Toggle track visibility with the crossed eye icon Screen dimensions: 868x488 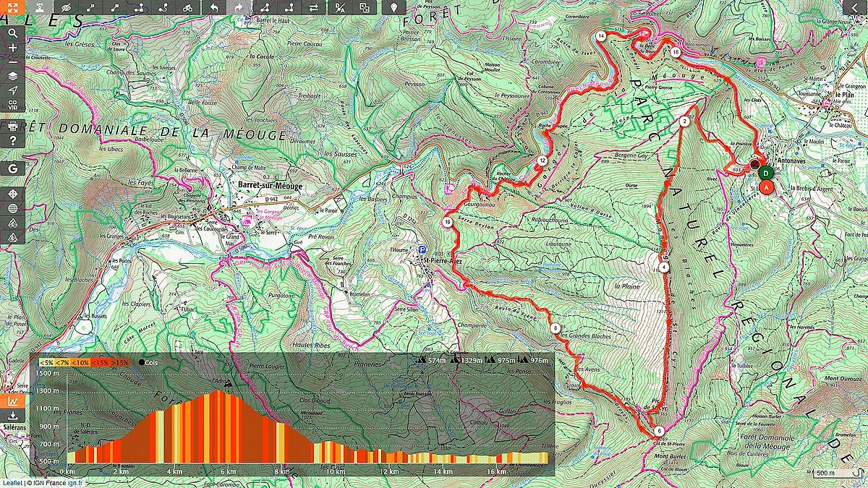pyautogui.click(x=66, y=8)
